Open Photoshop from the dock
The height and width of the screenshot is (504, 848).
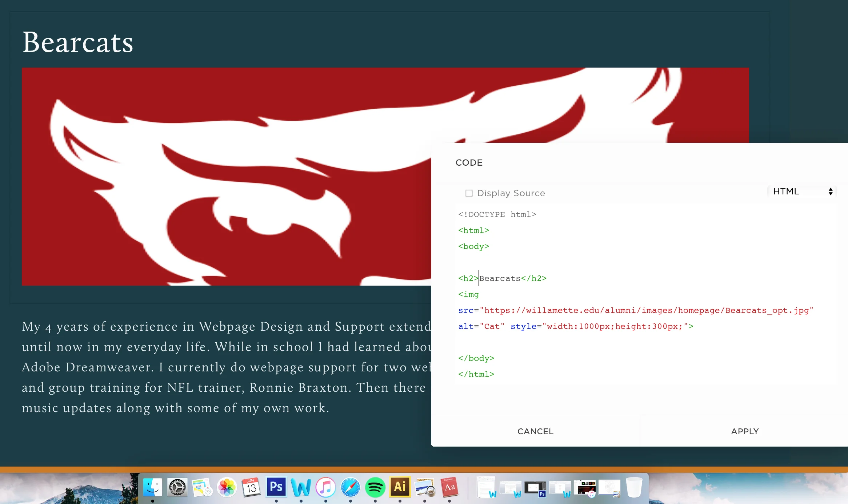[x=276, y=487]
